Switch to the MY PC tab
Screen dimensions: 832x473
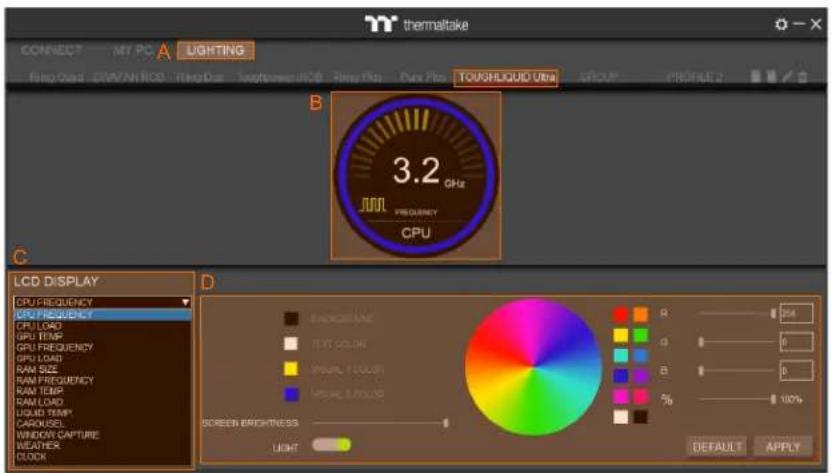click(x=132, y=50)
